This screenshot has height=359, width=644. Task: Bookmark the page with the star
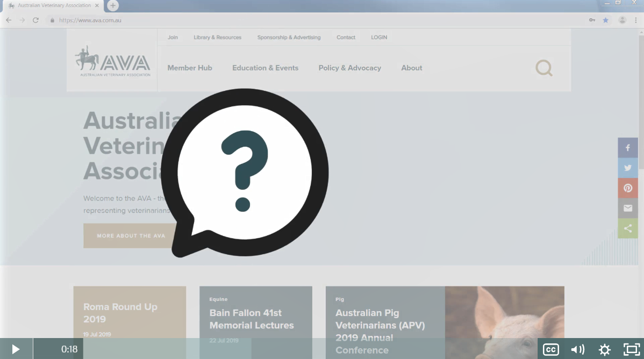pyautogui.click(x=605, y=20)
